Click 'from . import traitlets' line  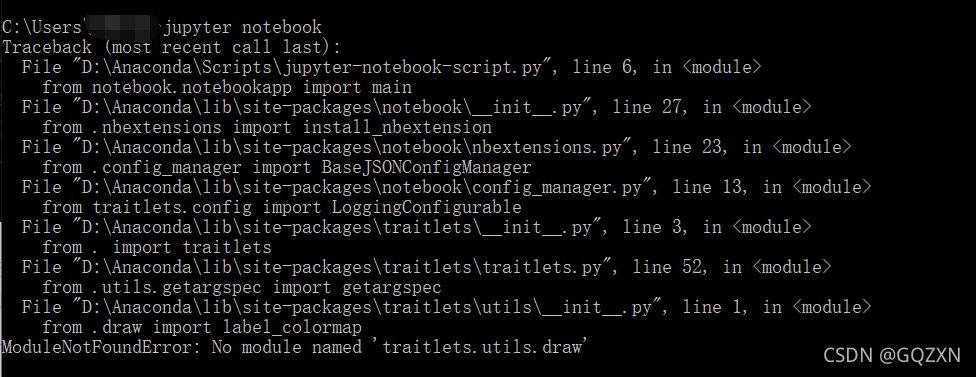point(157,247)
